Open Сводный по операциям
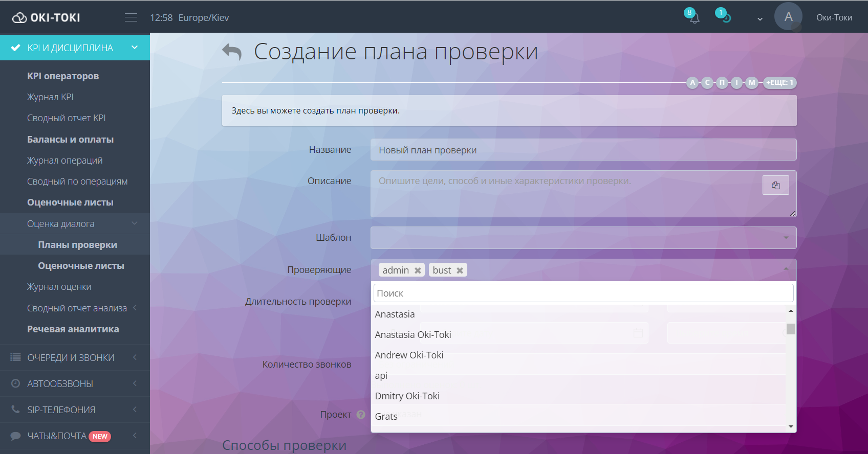The width and height of the screenshot is (868, 454). (77, 181)
